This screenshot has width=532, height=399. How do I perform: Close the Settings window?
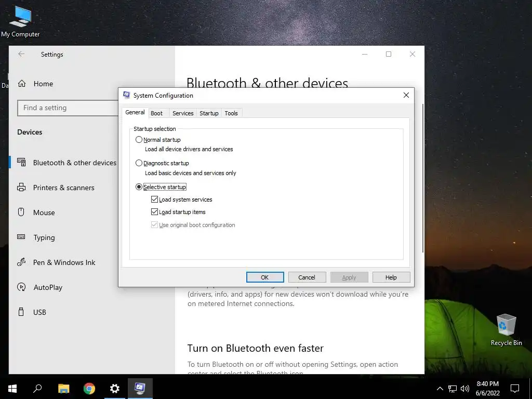coord(412,54)
